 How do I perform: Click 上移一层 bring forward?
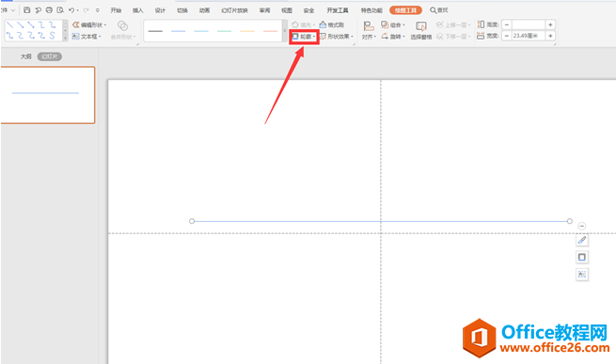pos(453,24)
